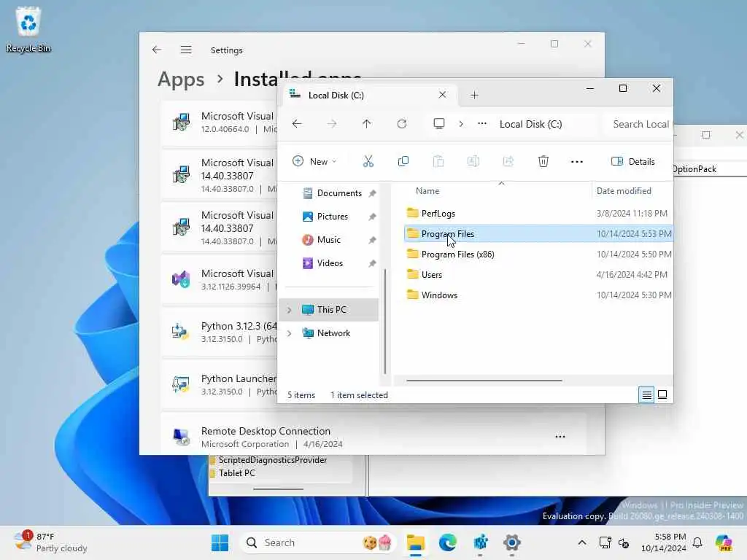Click the Rename icon in toolbar
The image size is (747, 560).
473,161
